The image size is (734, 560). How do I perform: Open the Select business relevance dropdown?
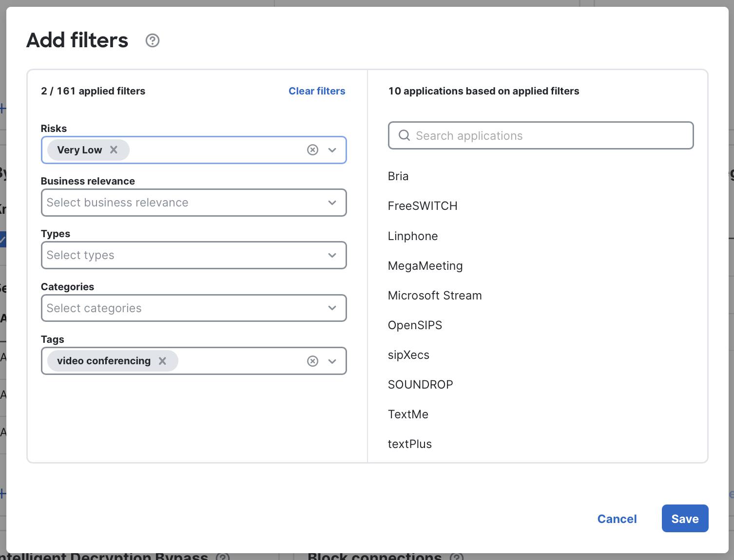pyautogui.click(x=193, y=203)
